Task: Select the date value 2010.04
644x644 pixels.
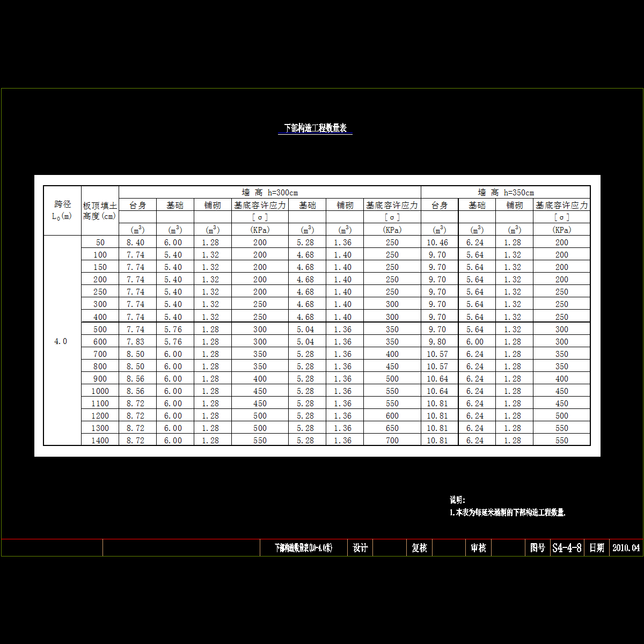Action: (x=626, y=548)
